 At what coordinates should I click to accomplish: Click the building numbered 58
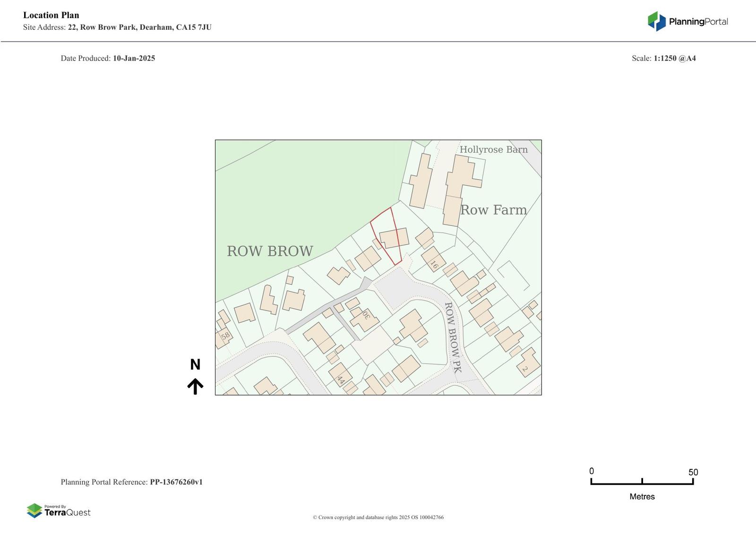point(224,337)
